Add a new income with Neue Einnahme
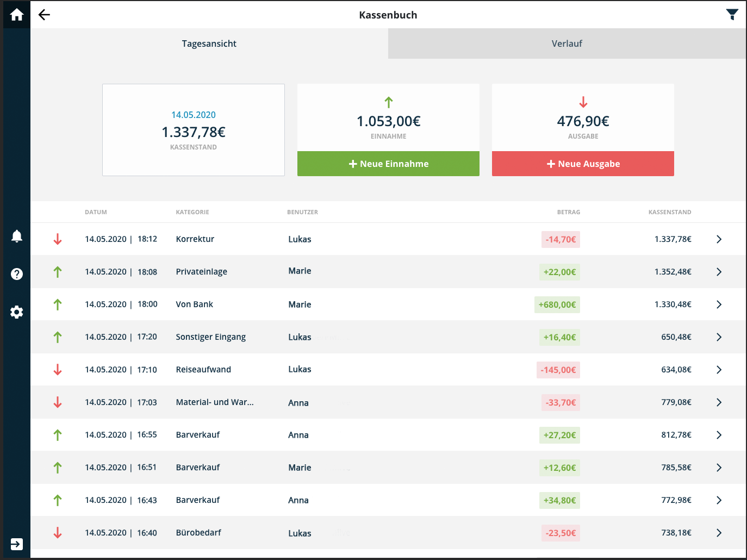The height and width of the screenshot is (560, 747). pos(388,164)
